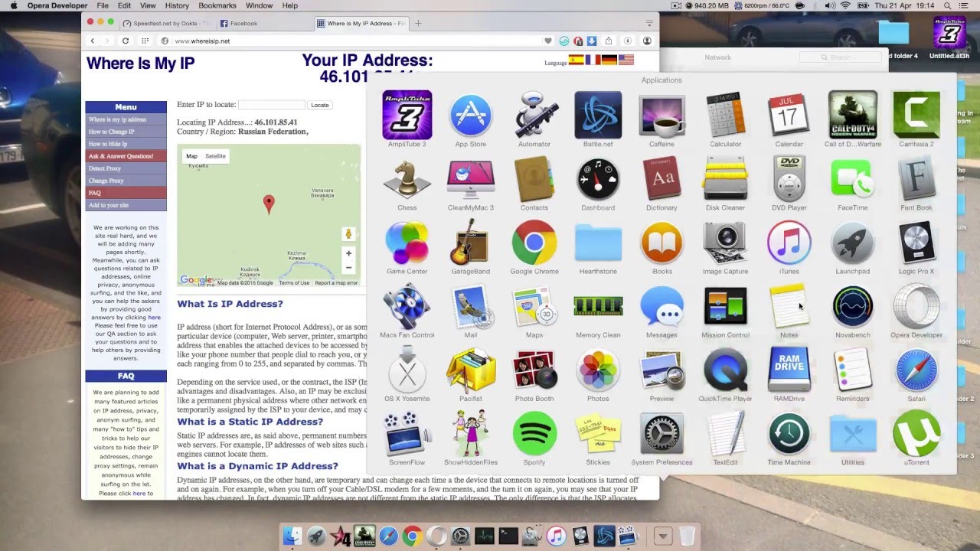Select the Map view button on the map
980x551 pixels.
(x=191, y=156)
